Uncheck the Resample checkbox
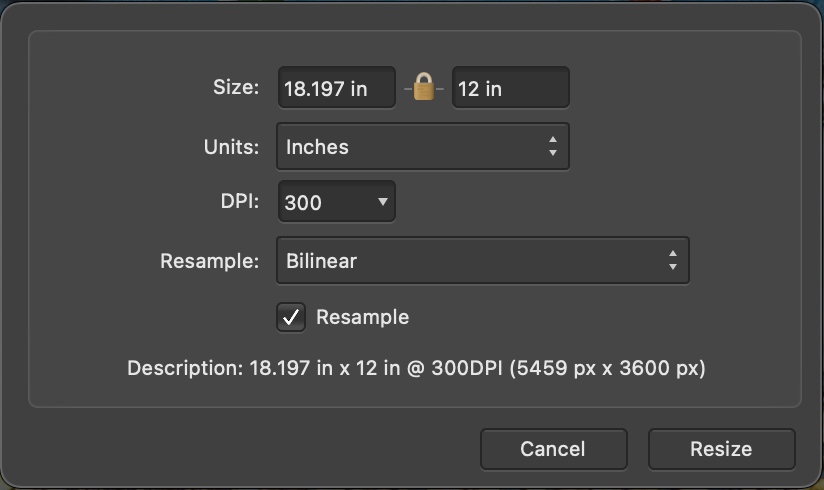 click(x=291, y=317)
